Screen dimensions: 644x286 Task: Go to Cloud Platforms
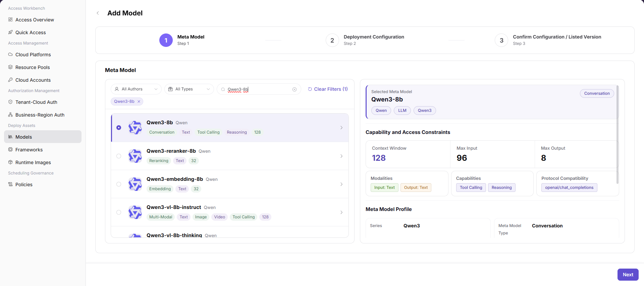[x=43, y=54]
